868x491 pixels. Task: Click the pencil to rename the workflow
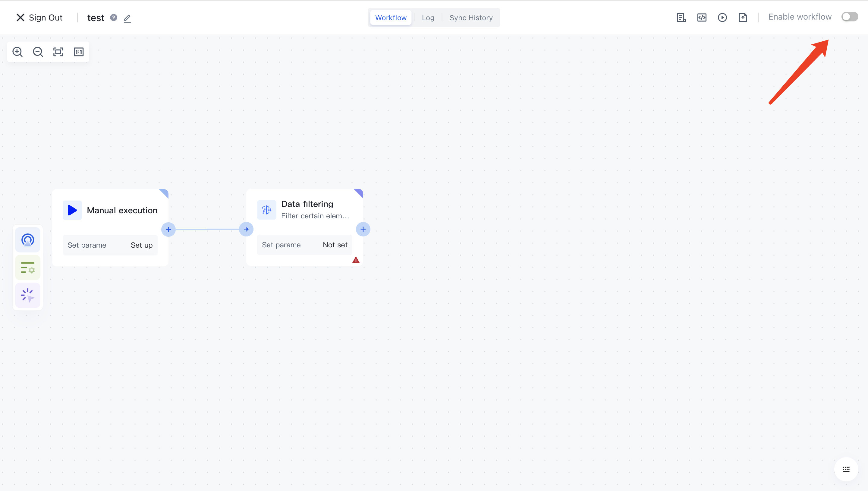127,18
